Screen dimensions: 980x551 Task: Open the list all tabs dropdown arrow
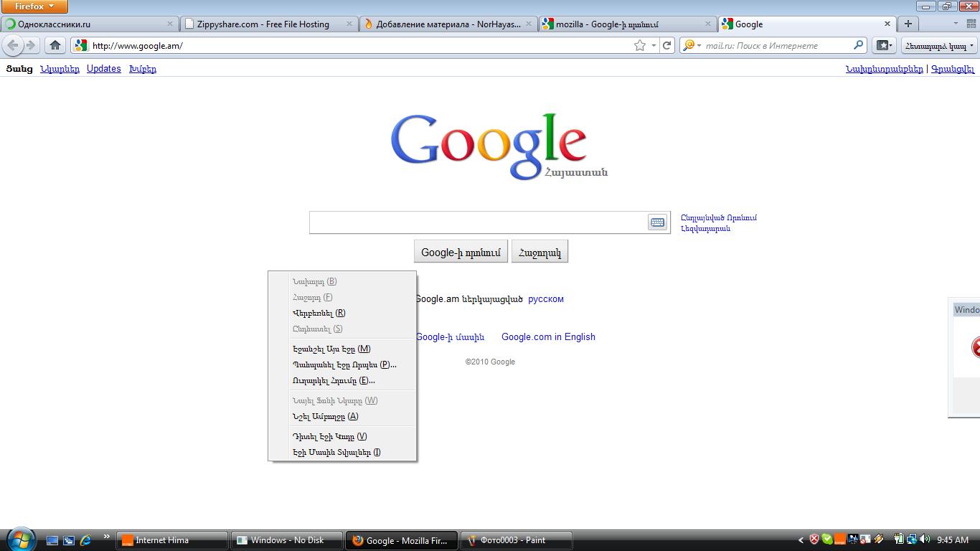[955, 24]
